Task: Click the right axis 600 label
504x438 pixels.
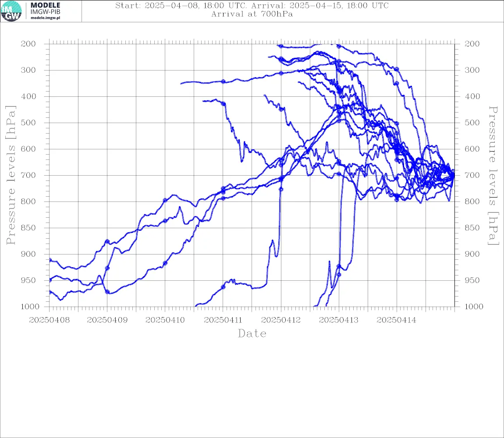Action: [x=472, y=149]
